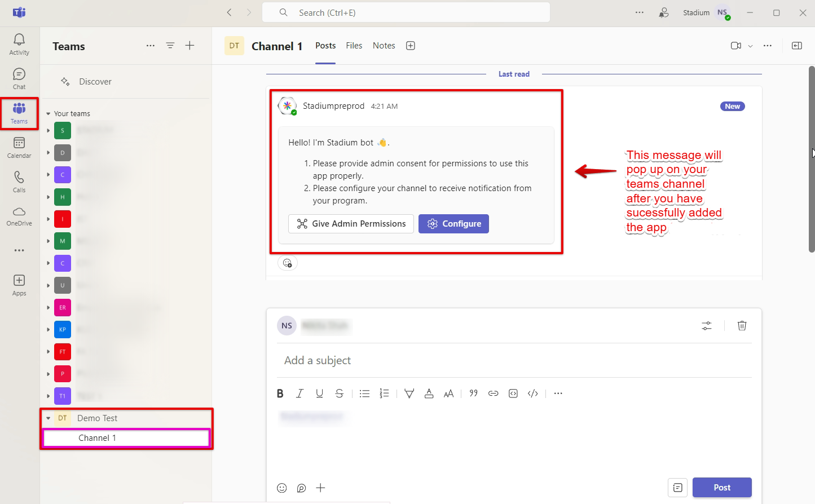The height and width of the screenshot is (504, 815).
Task: Open the Calls app
Action: [x=19, y=182]
